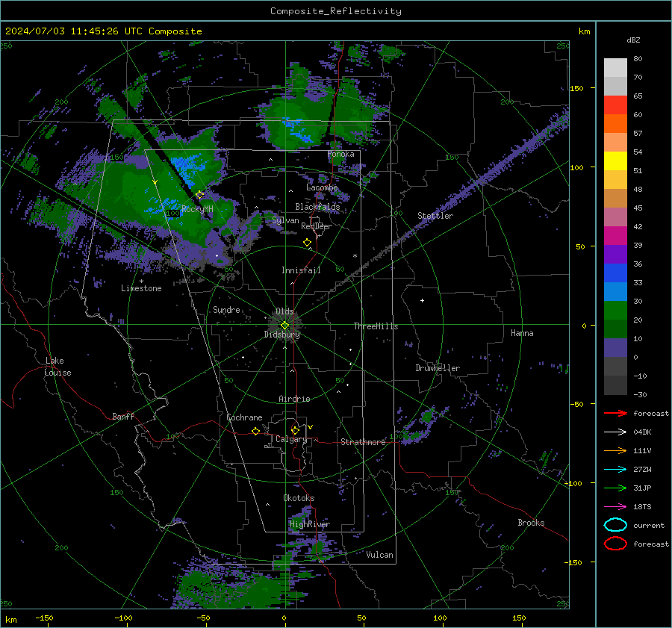The height and width of the screenshot is (628, 672).
Task: Select the Lake Louise label
Action: [57, 367]
